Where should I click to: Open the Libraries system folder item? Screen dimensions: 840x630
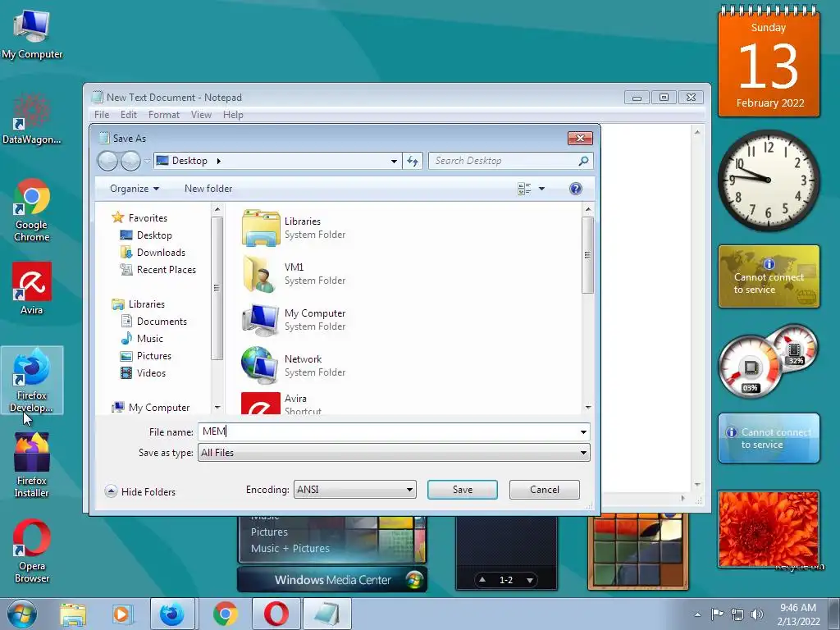pos(294,228)
